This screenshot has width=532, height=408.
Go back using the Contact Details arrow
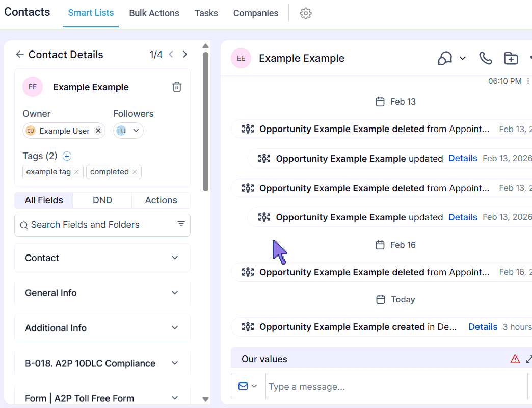[x=19, y=54]
